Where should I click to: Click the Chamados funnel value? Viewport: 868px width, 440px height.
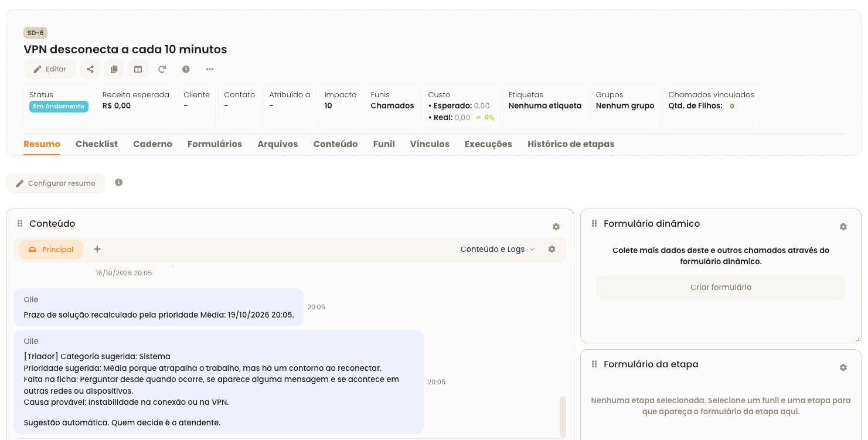[x=392, y=106]
